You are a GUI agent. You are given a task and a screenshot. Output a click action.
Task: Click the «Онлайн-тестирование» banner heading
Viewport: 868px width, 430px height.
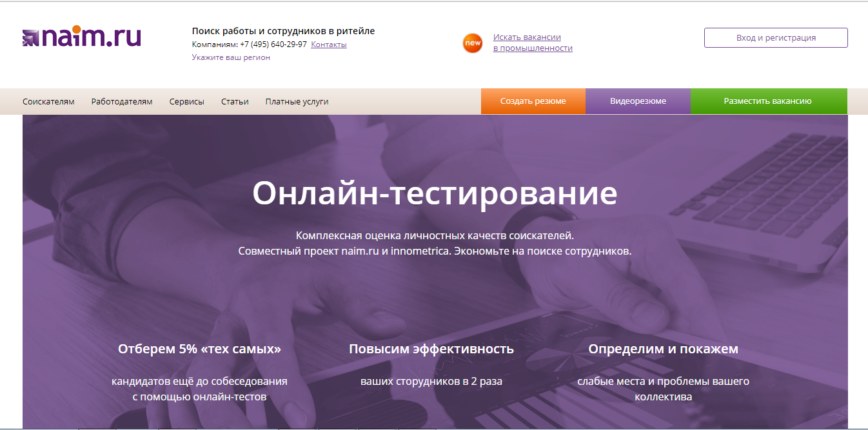click(x=434, y=193)
